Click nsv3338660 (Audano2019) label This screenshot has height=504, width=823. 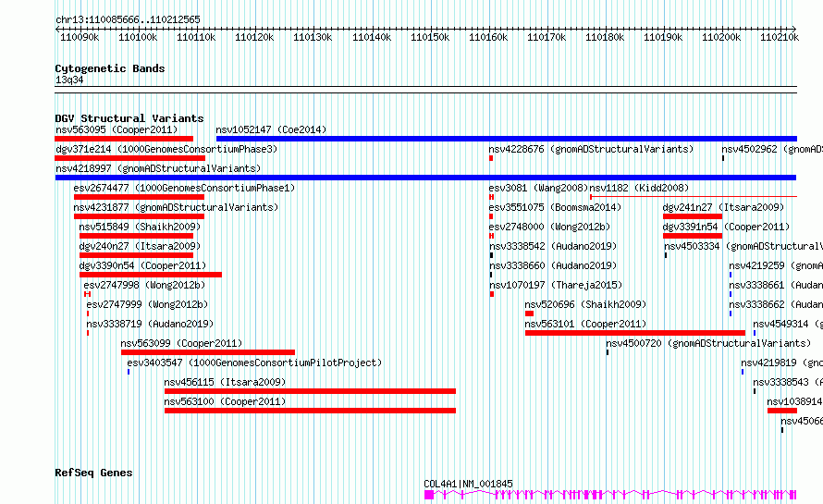[553, 265]
